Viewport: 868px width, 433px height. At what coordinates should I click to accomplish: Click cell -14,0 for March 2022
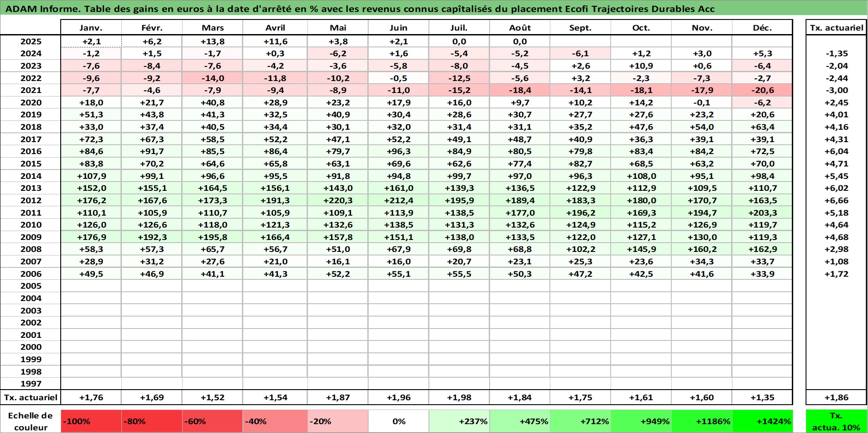[213, 78]
